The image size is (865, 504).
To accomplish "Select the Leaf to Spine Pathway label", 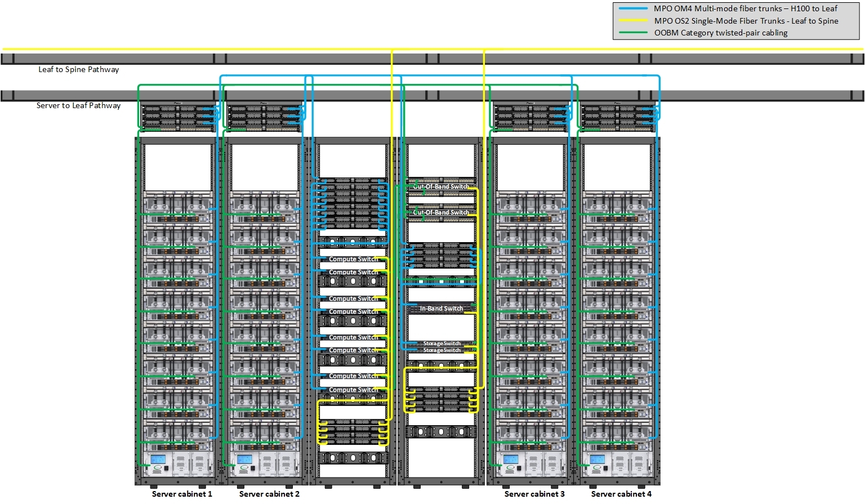I will (x=78, y=69).
